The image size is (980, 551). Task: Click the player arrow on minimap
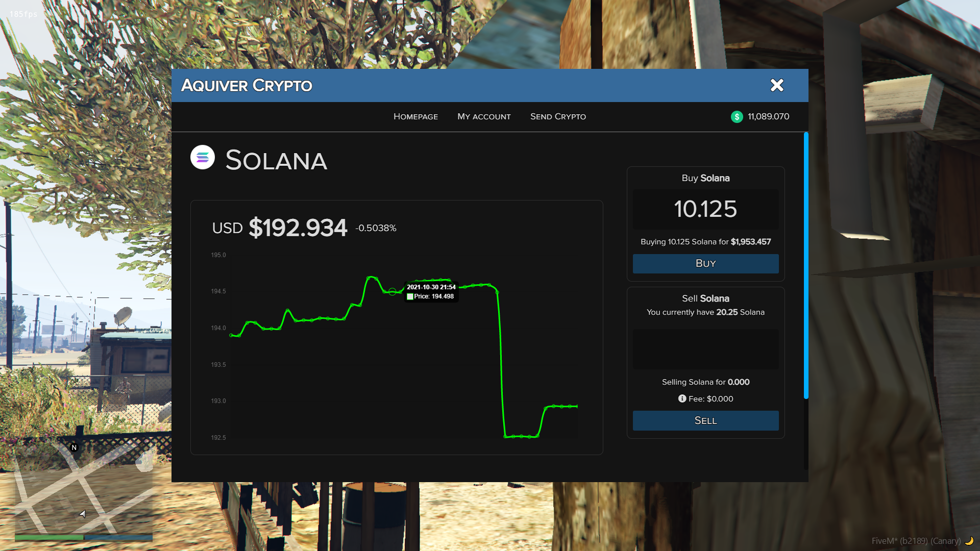pos(83,514)
